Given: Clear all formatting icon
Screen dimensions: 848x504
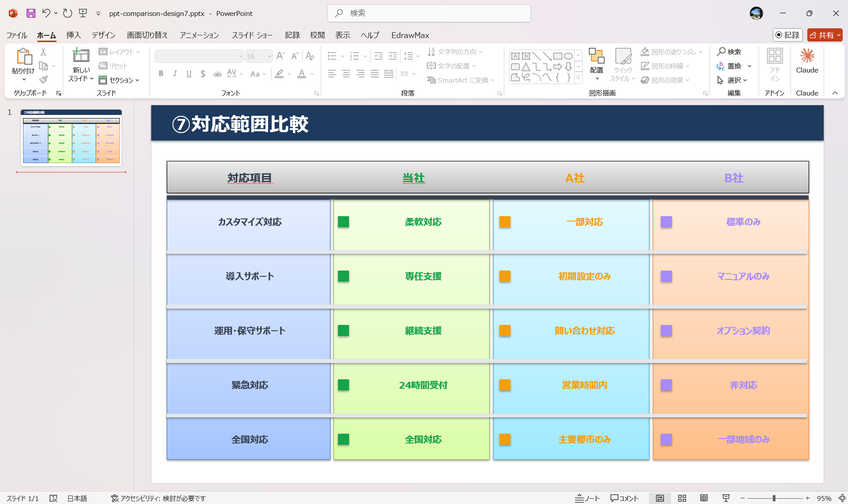Looking at the screenshot, I should click(x=310, y=56).
